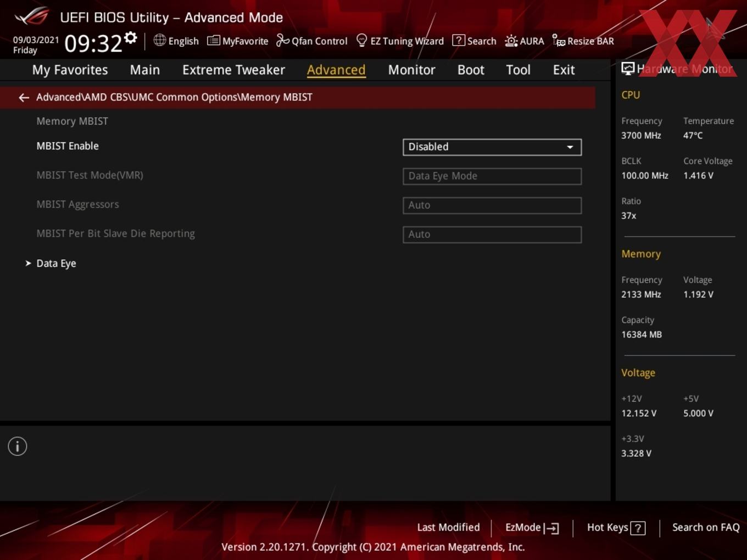Screen dimensions: 747x560
Task: Click the info circle icon
Action: pos(18,446)
